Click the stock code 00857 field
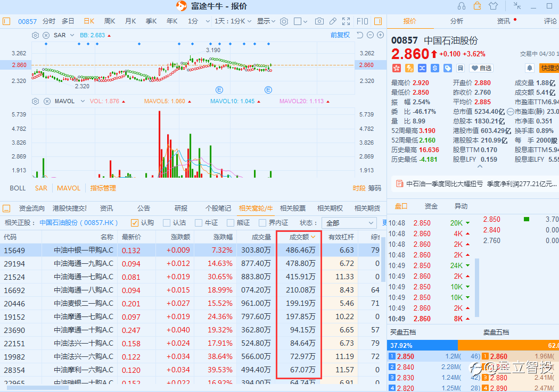This screenshot has height=392, width=559. (28, 21)
